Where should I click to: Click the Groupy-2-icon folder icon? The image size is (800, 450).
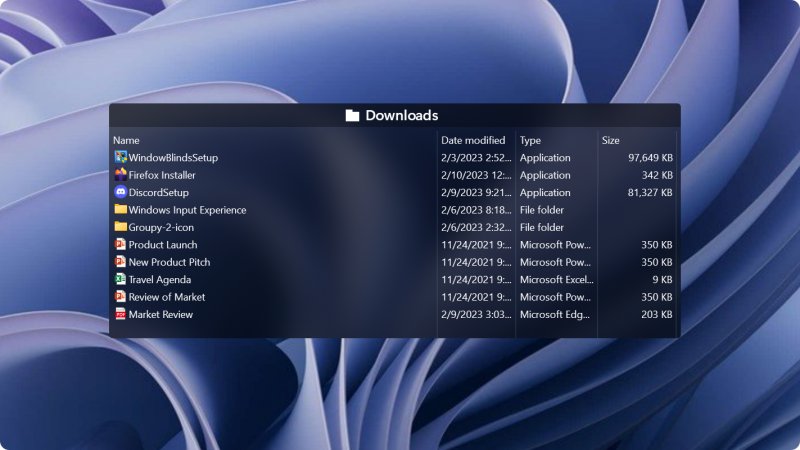[120, 227]
